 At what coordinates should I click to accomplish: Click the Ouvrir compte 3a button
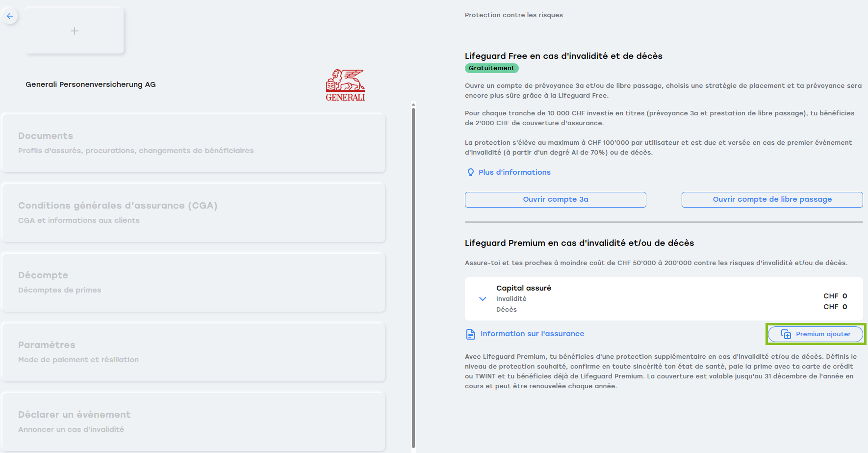556,199
